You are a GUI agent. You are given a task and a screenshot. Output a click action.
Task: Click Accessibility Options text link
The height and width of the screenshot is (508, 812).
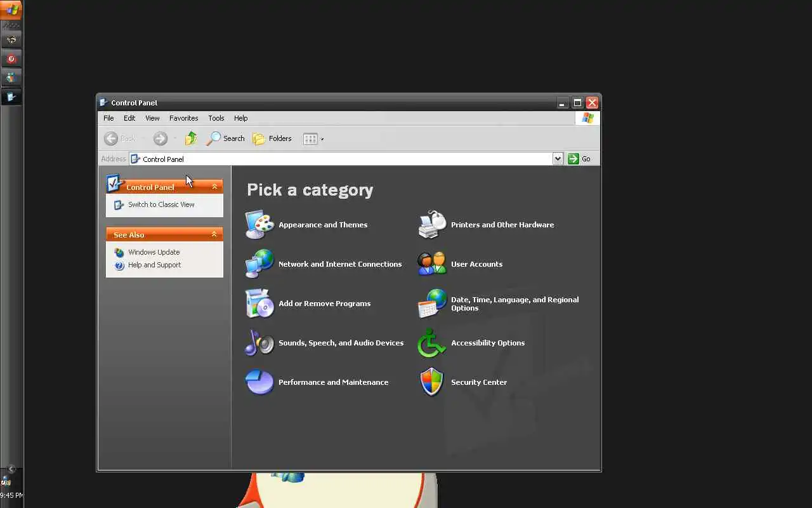(x=488, y=343)
